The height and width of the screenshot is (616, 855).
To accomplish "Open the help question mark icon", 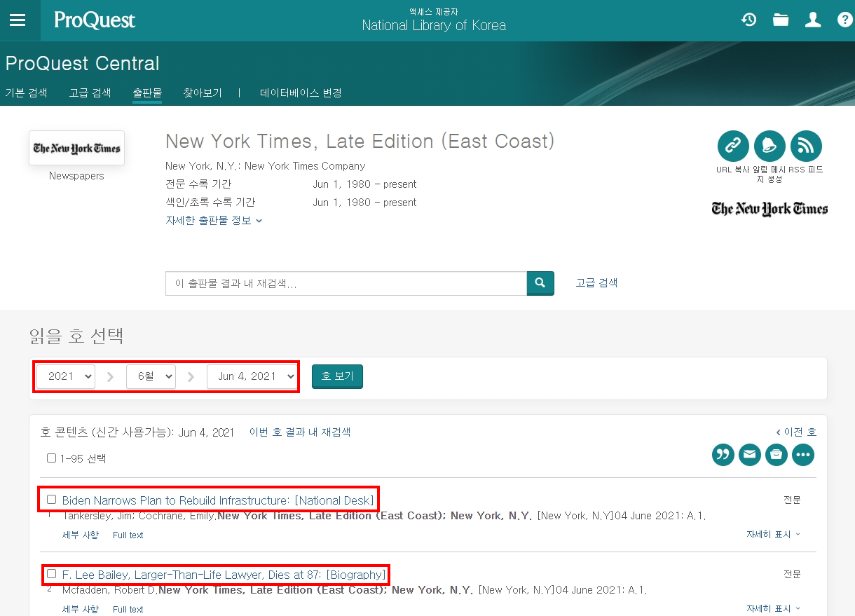I will click(844, 20).
